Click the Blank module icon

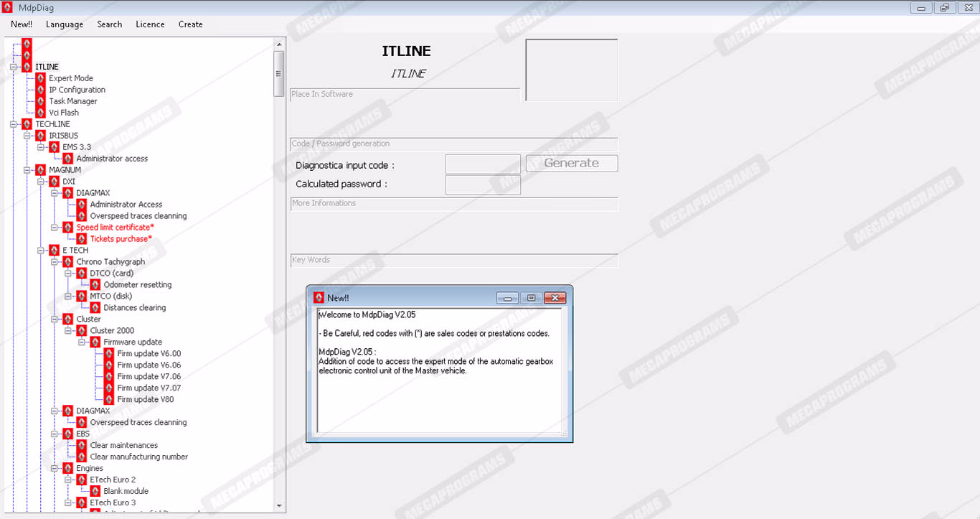95,492
